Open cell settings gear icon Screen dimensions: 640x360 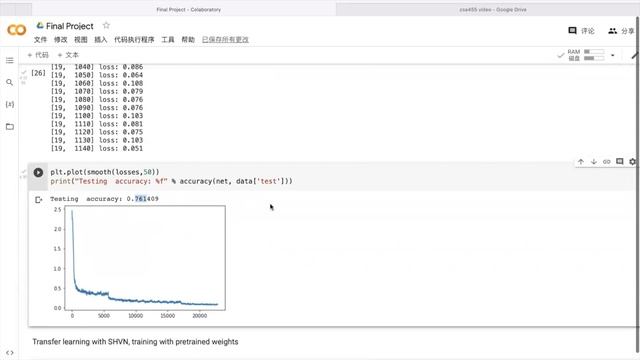tap(632, 162)
